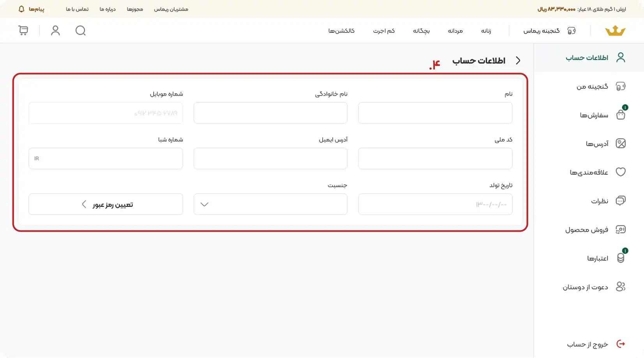Screen dimensions: 644x358
Task: Click the شماره موبایل input field
Action: click(106, 113)
